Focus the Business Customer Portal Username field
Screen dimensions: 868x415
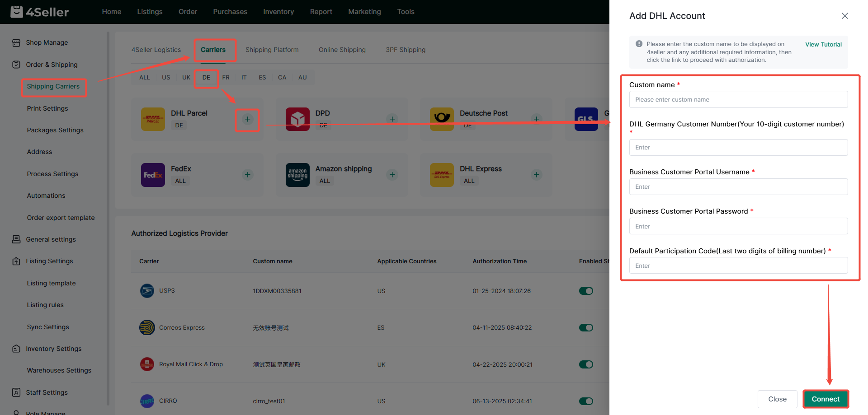click(738, 187)
